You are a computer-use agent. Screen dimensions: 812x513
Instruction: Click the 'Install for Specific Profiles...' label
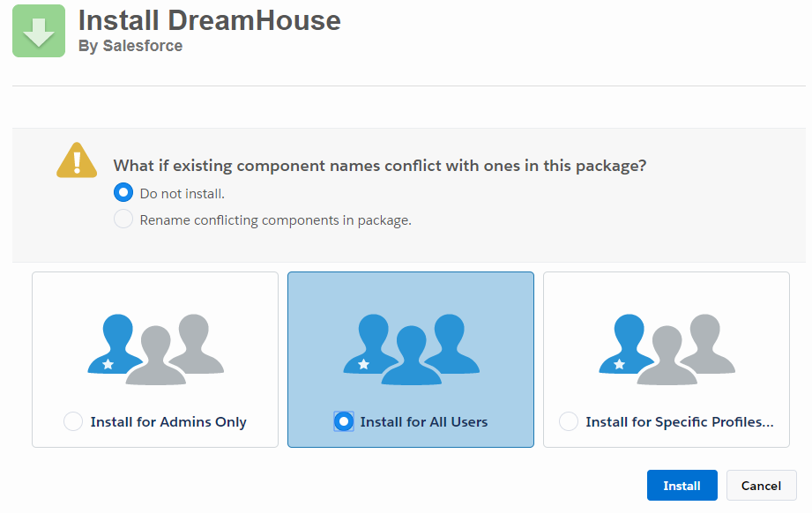pyautogui.click(x=680, y=422)
